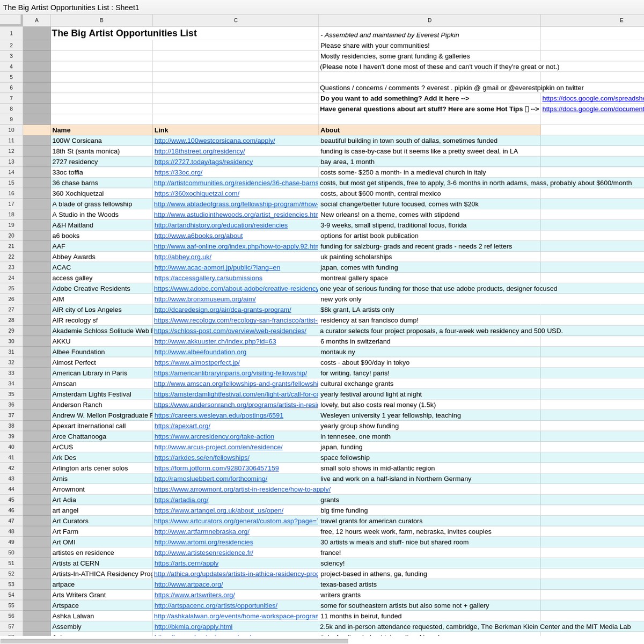Select the '100W Corsicana' cell
Image resolution: width=644 pixels, height=644 pixels.
pos(101,141)
